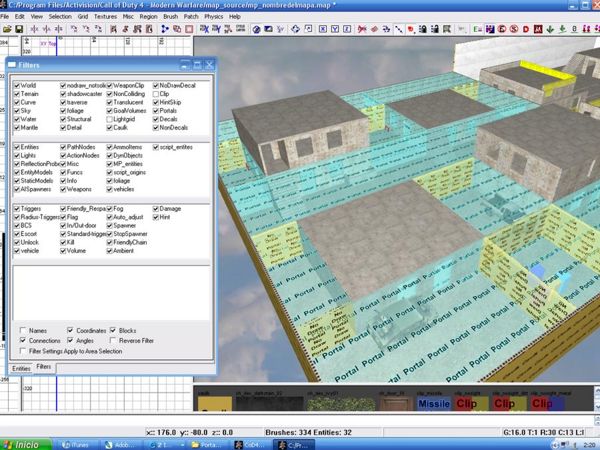Screen dimensions: 600x450
Task: Click the Brushes: 334 Entities: 32 status text
Action: tap(308, 432)
